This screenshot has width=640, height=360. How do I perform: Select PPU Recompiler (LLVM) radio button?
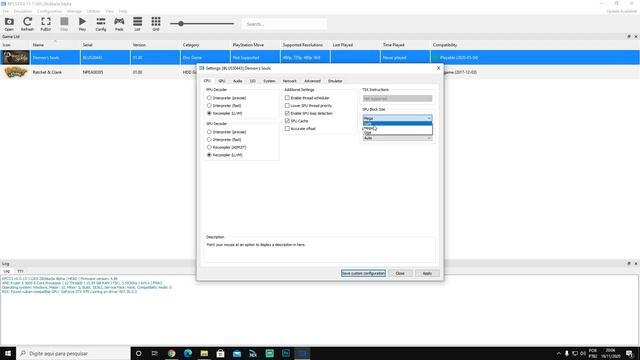coord(209,113)
